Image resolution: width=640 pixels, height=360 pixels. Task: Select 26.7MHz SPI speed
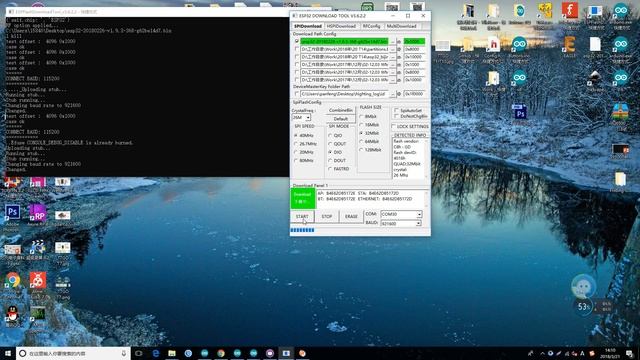[x=306, y=144]
